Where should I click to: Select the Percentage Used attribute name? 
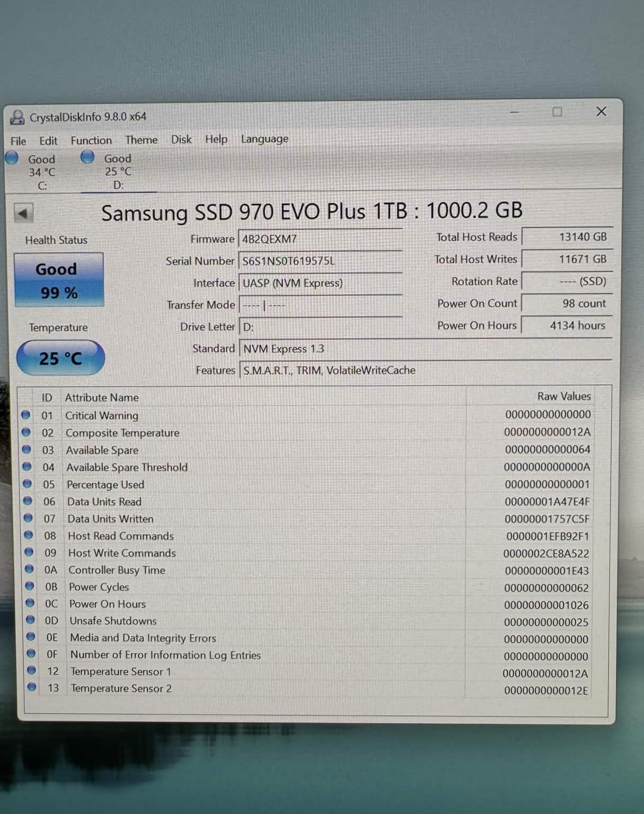pos(105,484)
